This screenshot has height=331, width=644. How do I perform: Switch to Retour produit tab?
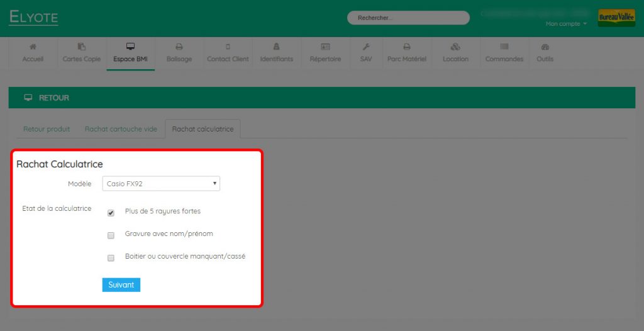[47, 129]
